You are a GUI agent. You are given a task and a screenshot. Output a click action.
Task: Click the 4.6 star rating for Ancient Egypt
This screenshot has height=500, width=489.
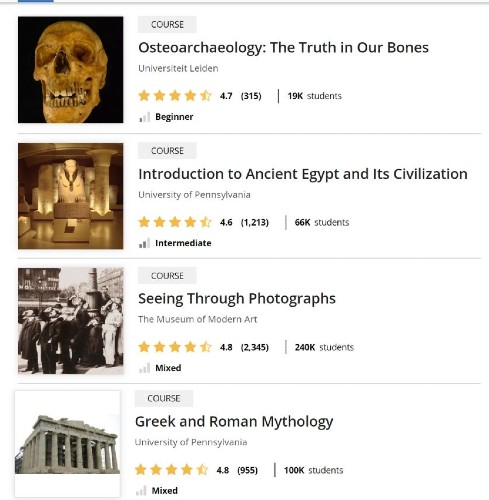175,222
